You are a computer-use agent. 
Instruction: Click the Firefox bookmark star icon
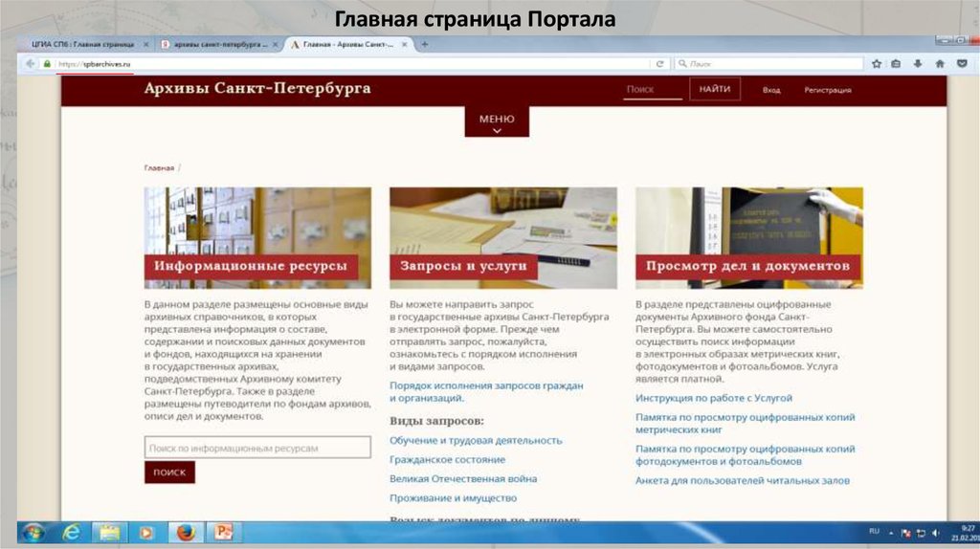click(877, 63)
